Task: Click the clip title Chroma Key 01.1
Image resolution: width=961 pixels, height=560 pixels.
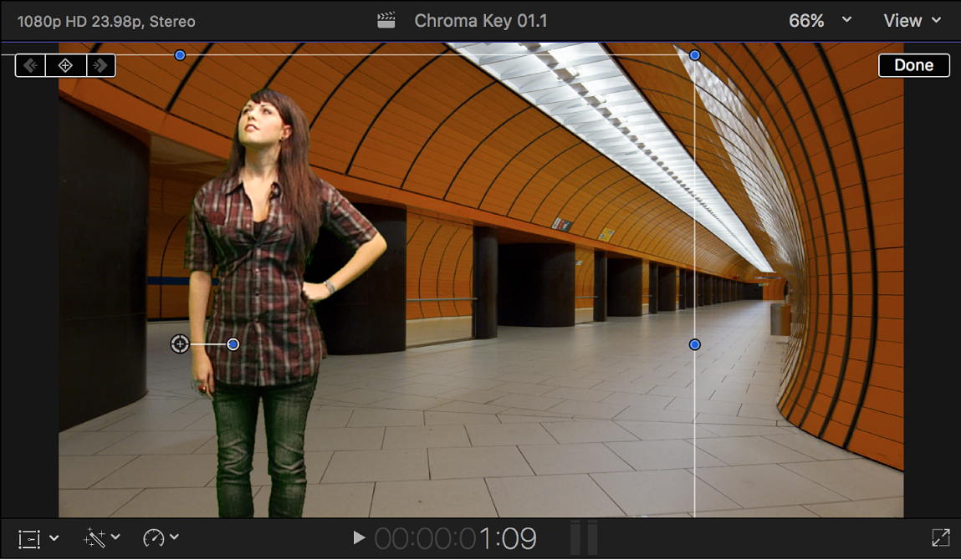Action: click(481, 20)
